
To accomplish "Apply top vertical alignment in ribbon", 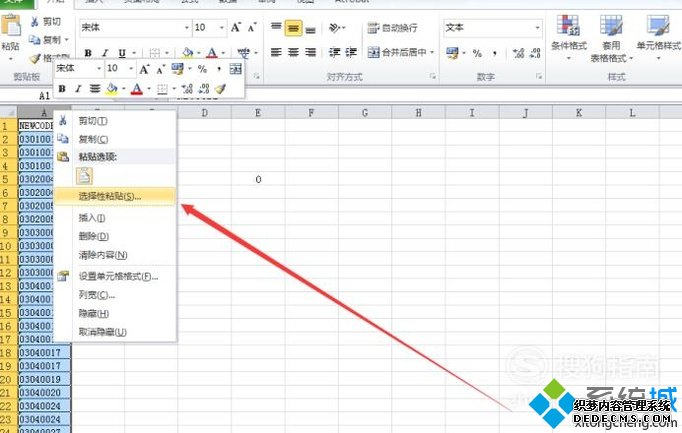I will 276,28.
